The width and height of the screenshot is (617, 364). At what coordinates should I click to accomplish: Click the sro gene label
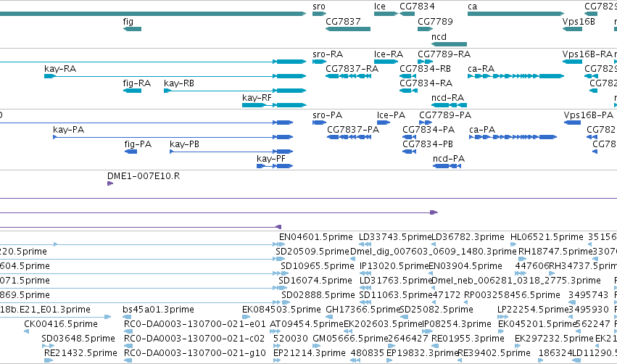click(319, 7)
